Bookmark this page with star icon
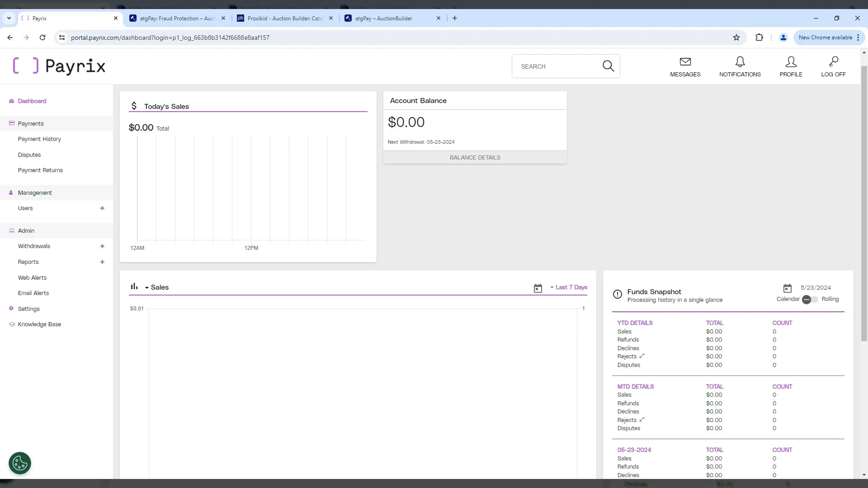 (x=736, y=38)
